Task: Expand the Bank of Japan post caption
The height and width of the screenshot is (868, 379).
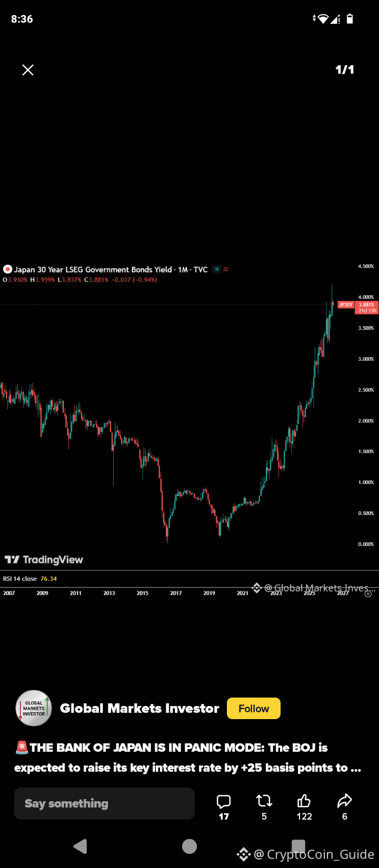Action: (188, 758)
